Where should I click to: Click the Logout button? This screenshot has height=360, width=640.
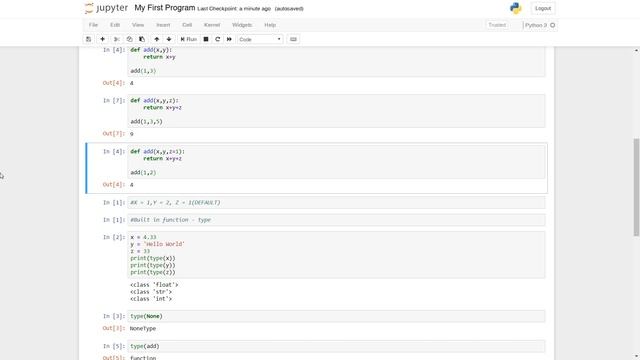543,8
